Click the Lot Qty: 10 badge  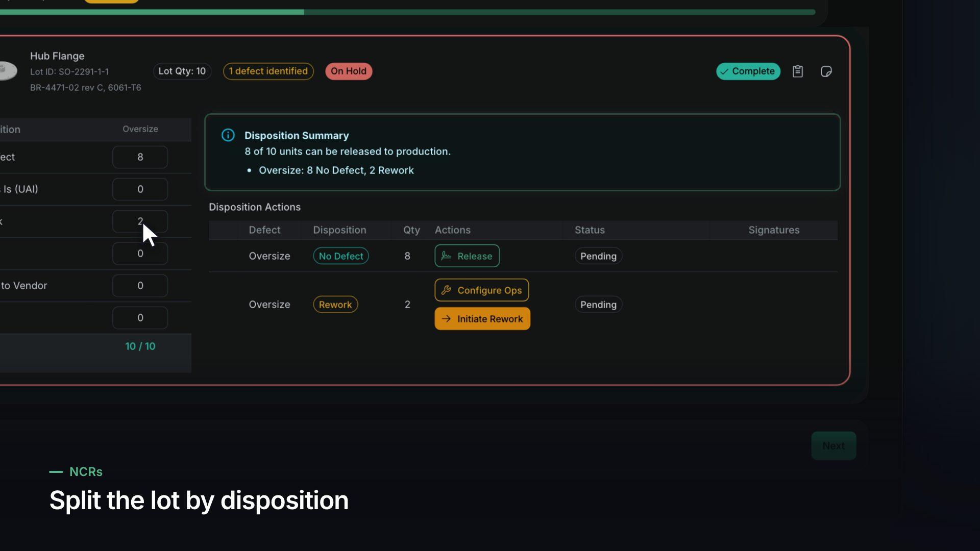(x=182, y=71)
